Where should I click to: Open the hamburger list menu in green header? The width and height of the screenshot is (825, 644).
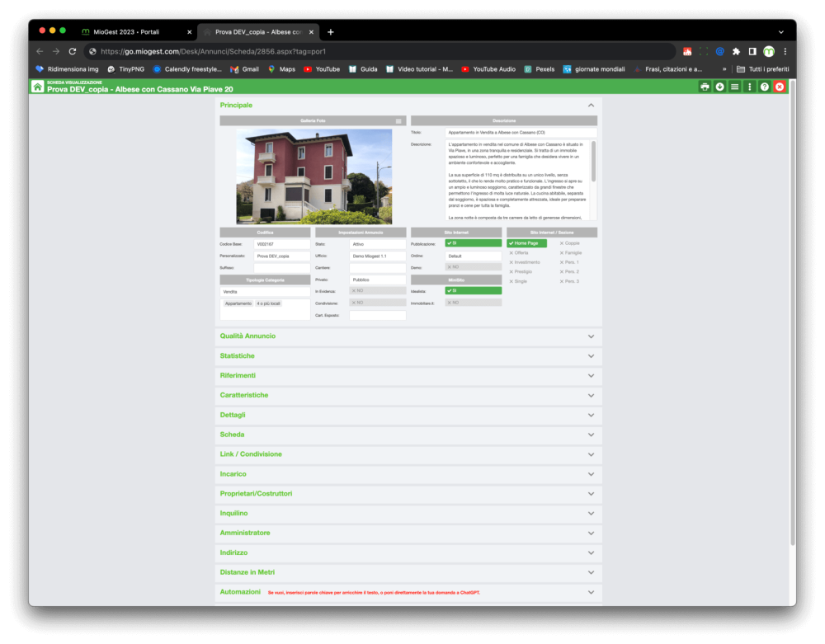point(734,87)
